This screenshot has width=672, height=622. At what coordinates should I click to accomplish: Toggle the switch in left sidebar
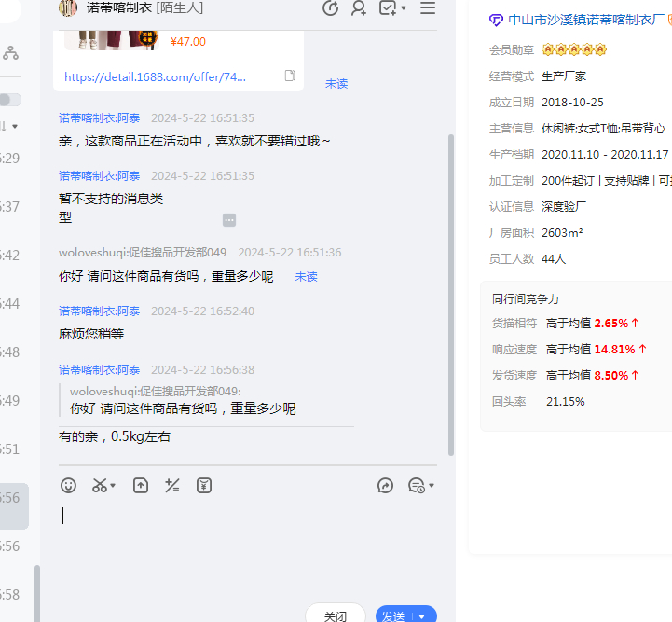pos(10,100)
